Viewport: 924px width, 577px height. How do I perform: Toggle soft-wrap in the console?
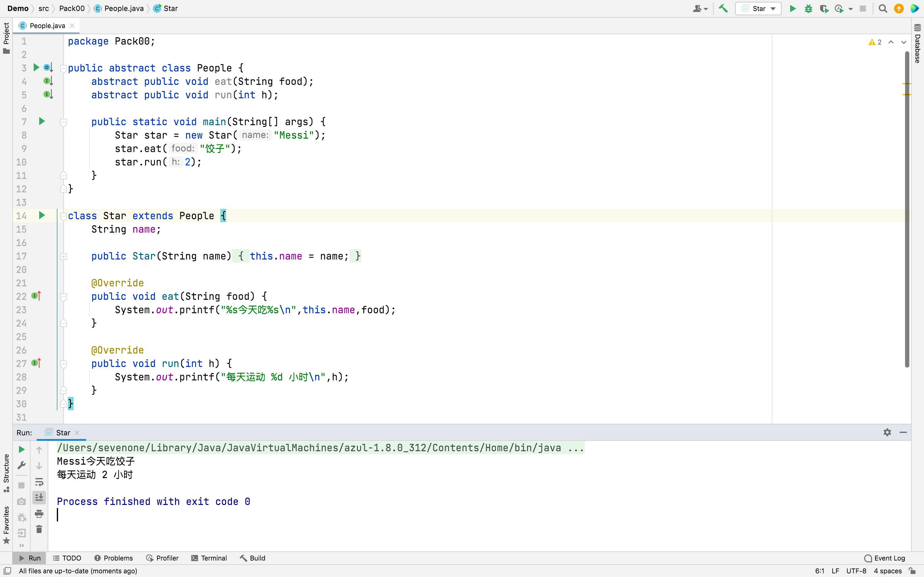39,482
